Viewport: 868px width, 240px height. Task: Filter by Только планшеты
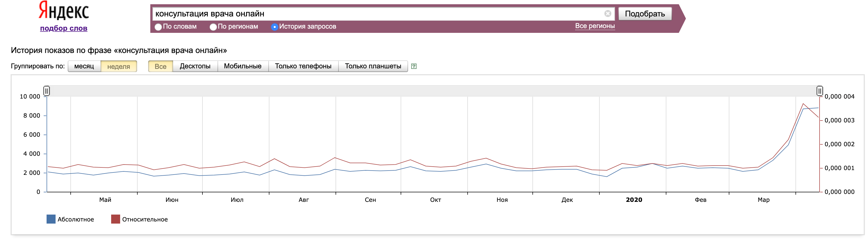[x=373, y=66]
